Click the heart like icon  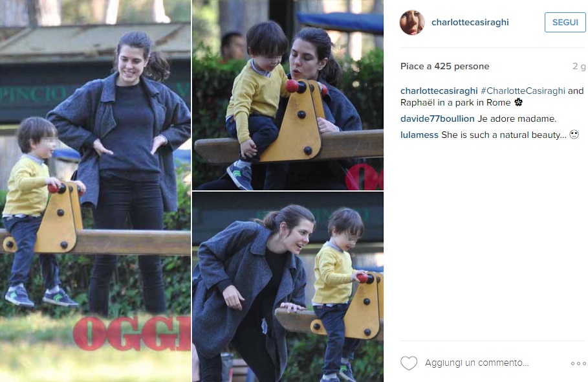[x=409, y=363]
